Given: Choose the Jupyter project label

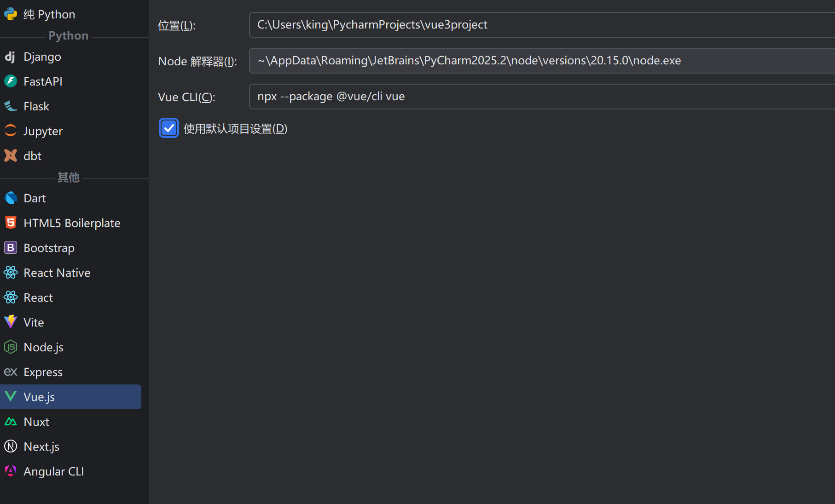Looking at the screenshot, I should [43, 131].
